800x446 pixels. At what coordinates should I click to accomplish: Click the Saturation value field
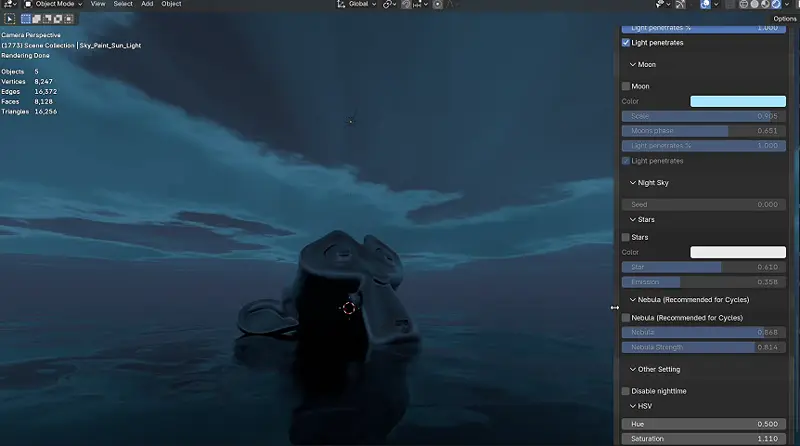point(704,439)
